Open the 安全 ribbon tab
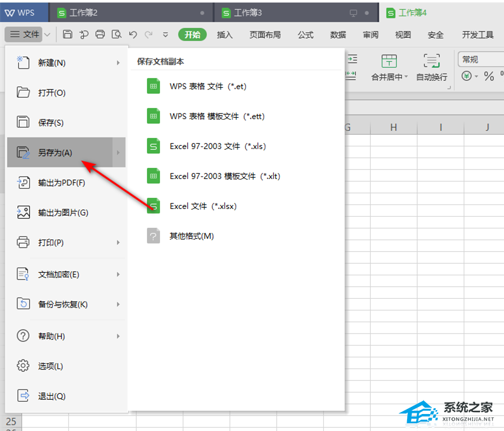504x431 pixels. pos(436,35)
